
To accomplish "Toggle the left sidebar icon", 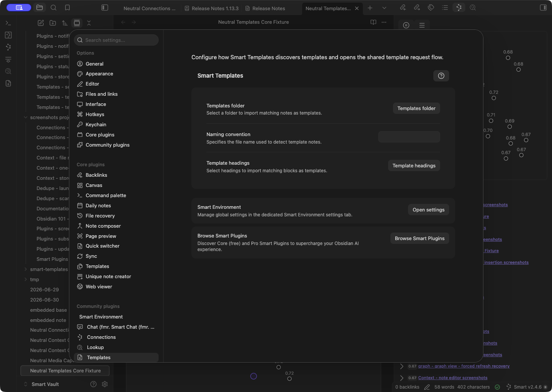I will [105, 8].
